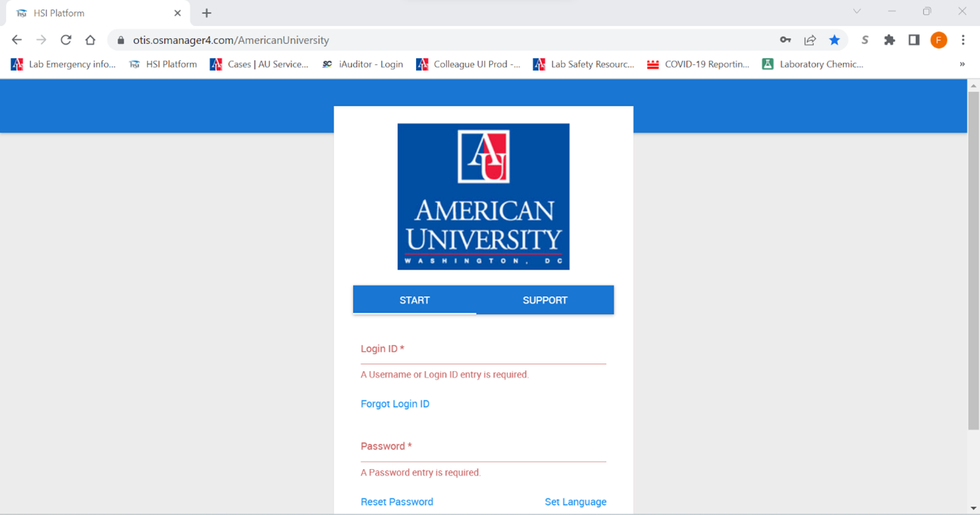Click the browser forward arrow
980x515 pixels.
tap(41, 40)
